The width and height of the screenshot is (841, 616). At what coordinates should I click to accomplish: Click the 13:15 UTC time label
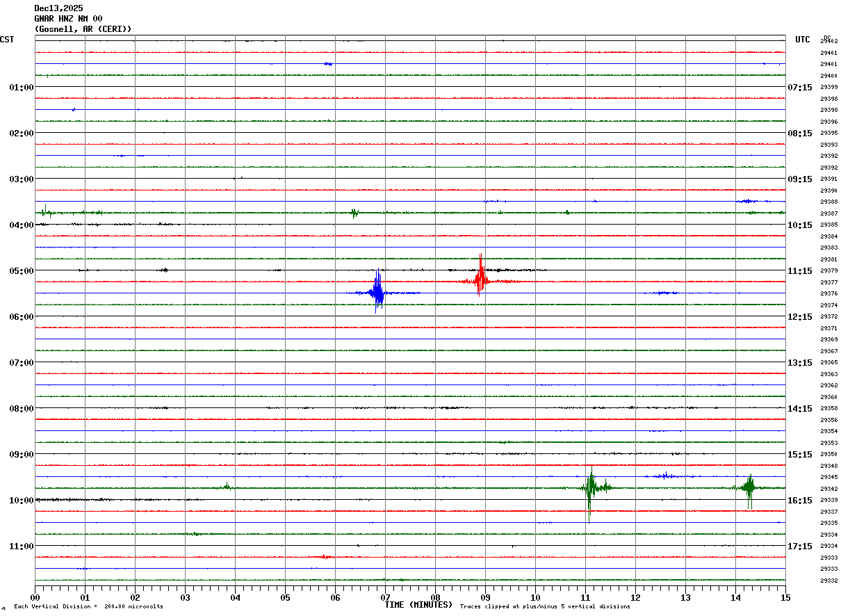pos(800,362)
